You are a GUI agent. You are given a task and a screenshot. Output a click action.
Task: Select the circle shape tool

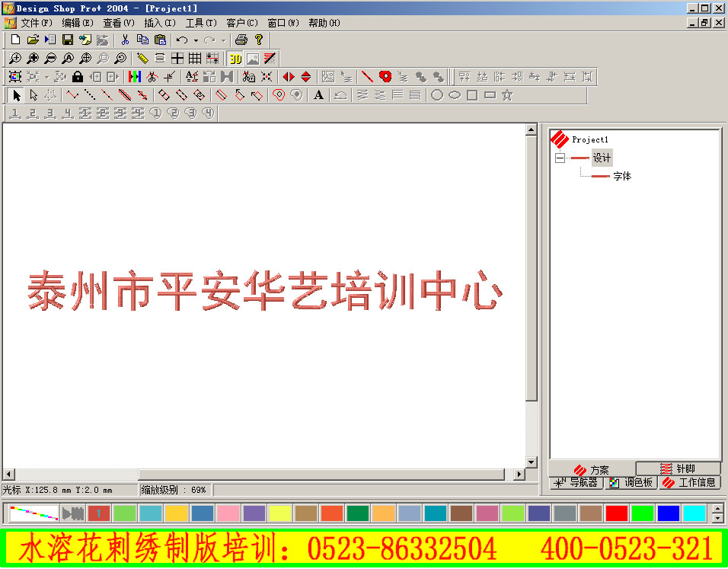tap(437, 94)
